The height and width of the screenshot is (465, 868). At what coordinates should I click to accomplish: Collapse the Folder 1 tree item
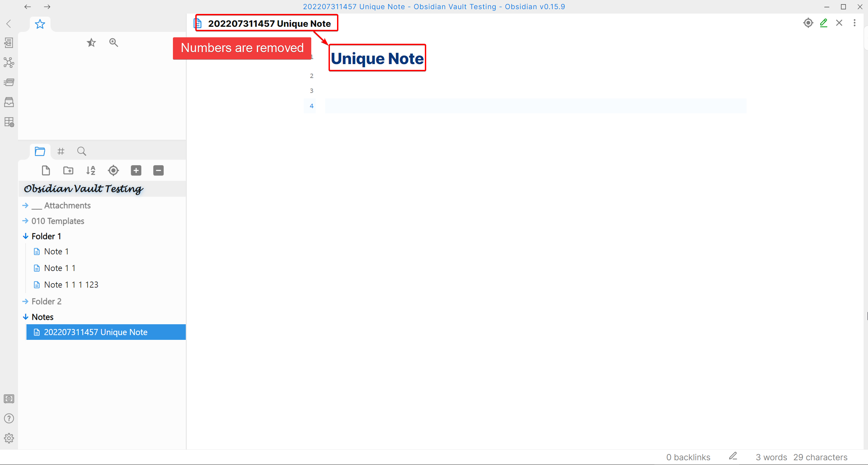click(46, 236)
